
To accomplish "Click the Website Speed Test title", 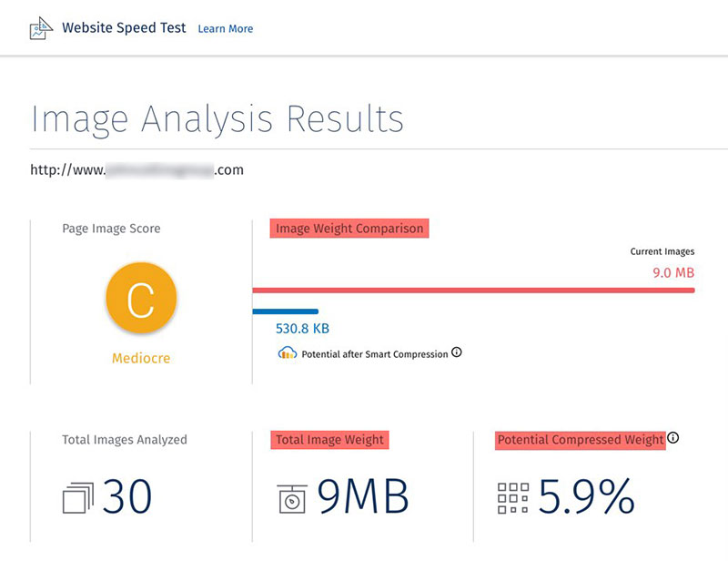I will pyautogui.click(x=124, y=28).
